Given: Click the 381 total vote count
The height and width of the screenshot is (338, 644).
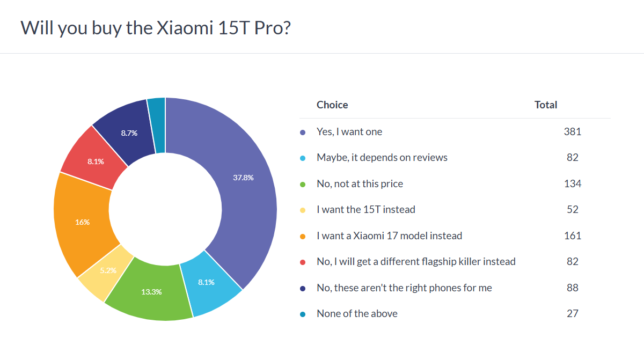Looking at the screenshot, I should pyautogui.click(x=573, y=131).
